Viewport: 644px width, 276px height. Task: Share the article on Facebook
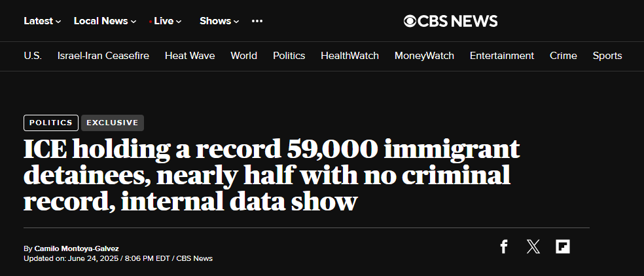(503, 246)
